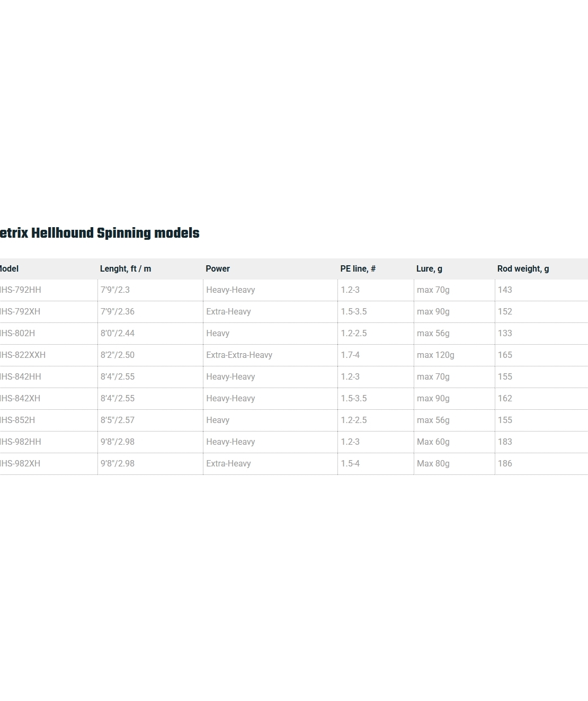Click rod weight value 183
588x701 pixels.
click(x=505, y=442)
